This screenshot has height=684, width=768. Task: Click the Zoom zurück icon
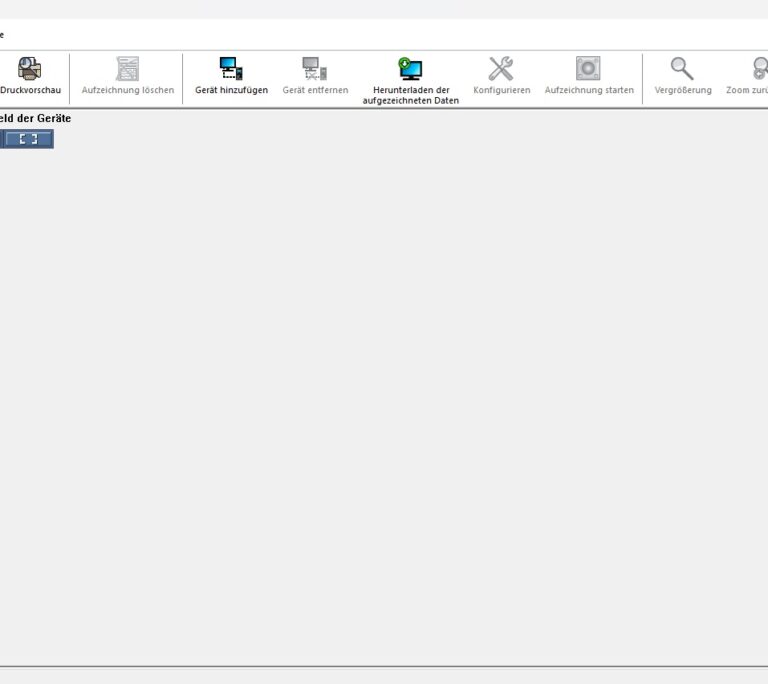[x=760, y=69]
